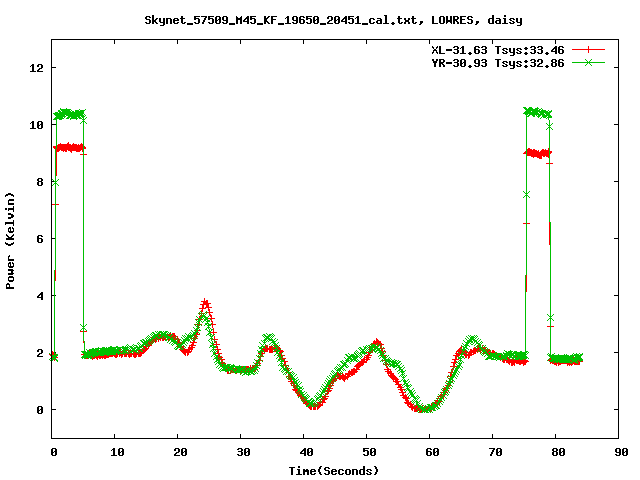
Task: Click x-axis tick label 50
Action: coord(369,452)
